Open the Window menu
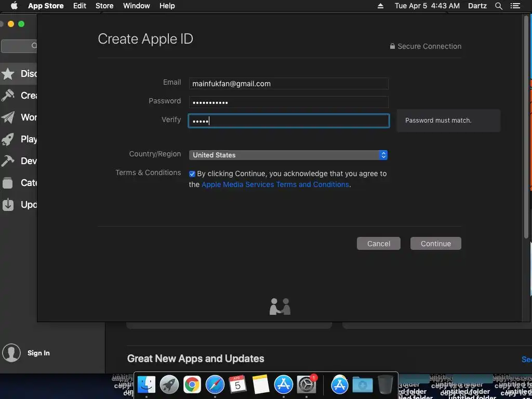The image size is (532, 399). [137, 6]
